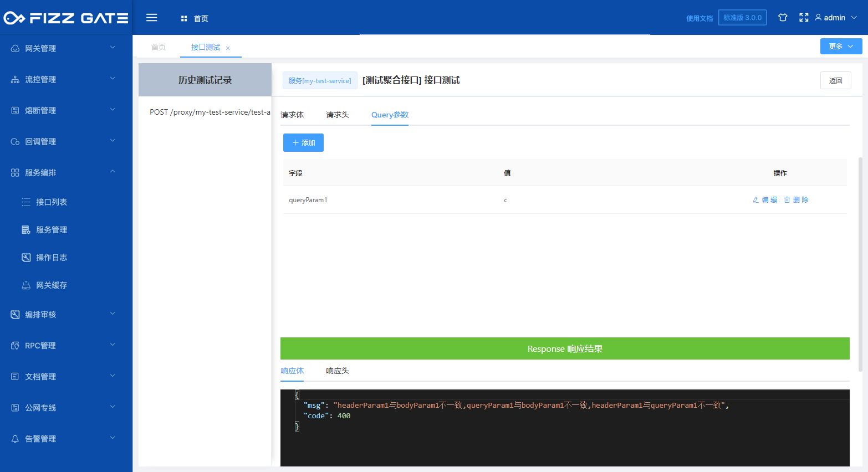This screenshot has width=868, height=472.
Task: Close the 接口测试 tab
Action: click(228, 48)
